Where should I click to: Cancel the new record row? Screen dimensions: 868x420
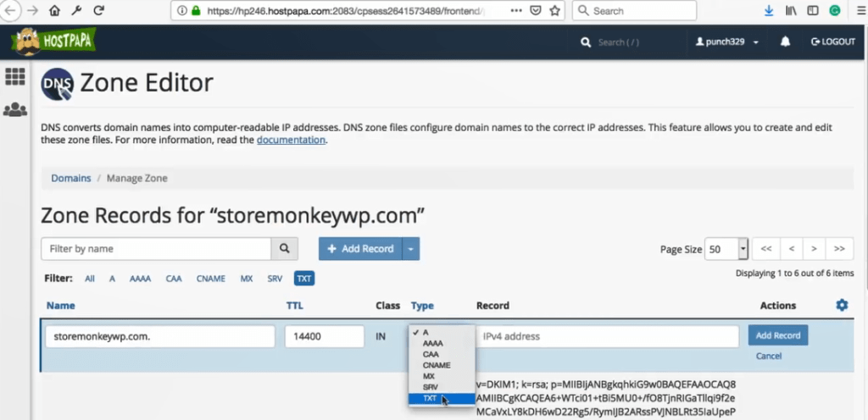[x=768, y=356]
